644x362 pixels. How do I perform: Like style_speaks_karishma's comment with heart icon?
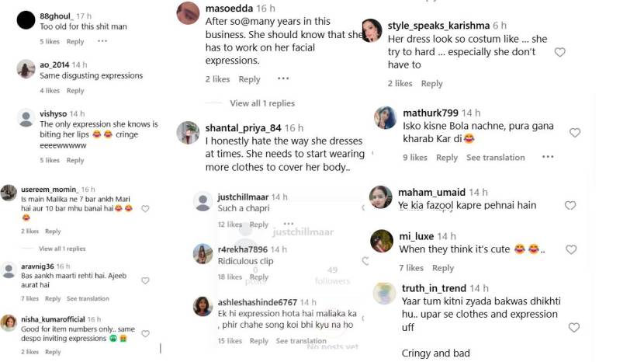point(560,52)
